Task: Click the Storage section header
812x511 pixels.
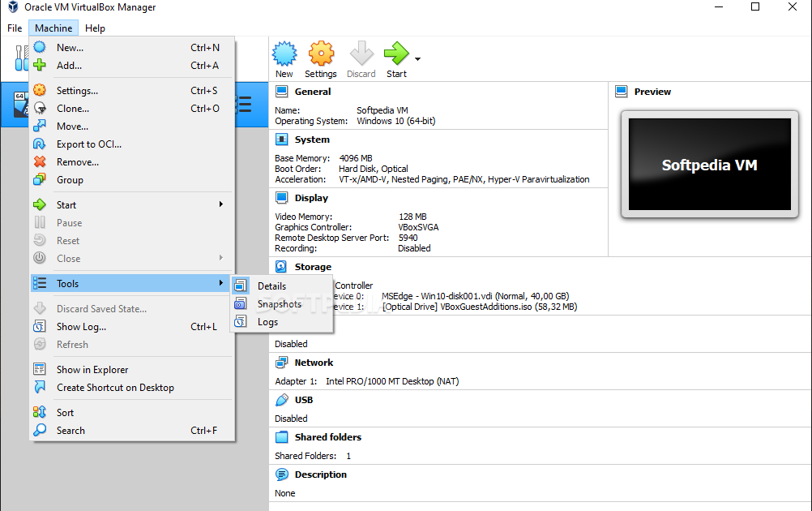Action: pos(313,267)
